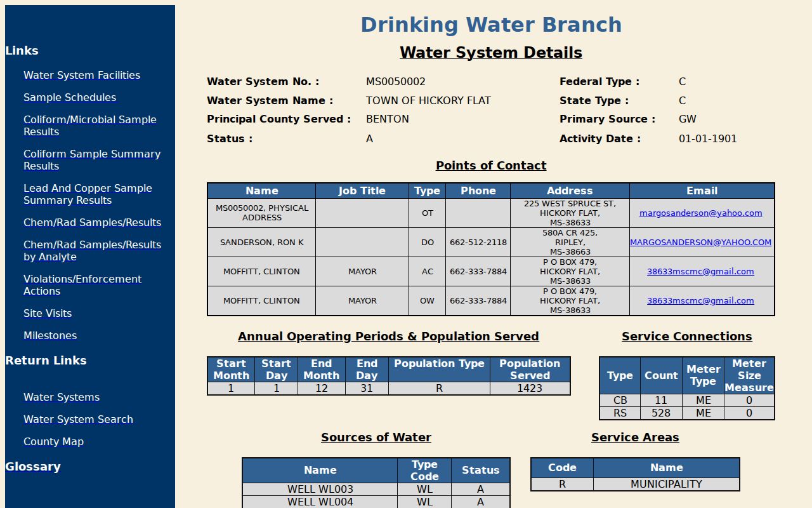
Task: Open Lead And Copper Sample Summary Results
Action: tap(88, 194)
